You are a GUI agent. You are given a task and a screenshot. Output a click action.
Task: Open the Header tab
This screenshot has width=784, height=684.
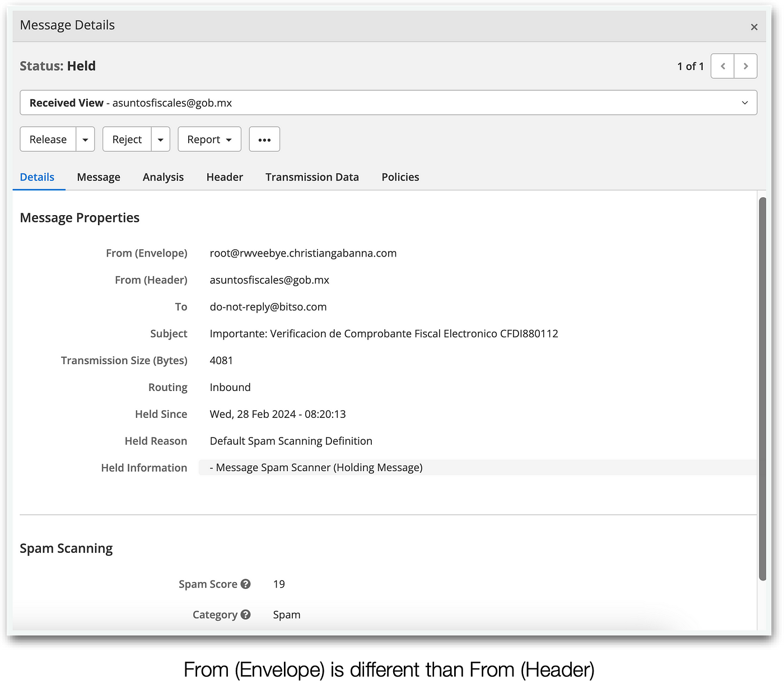225,177
